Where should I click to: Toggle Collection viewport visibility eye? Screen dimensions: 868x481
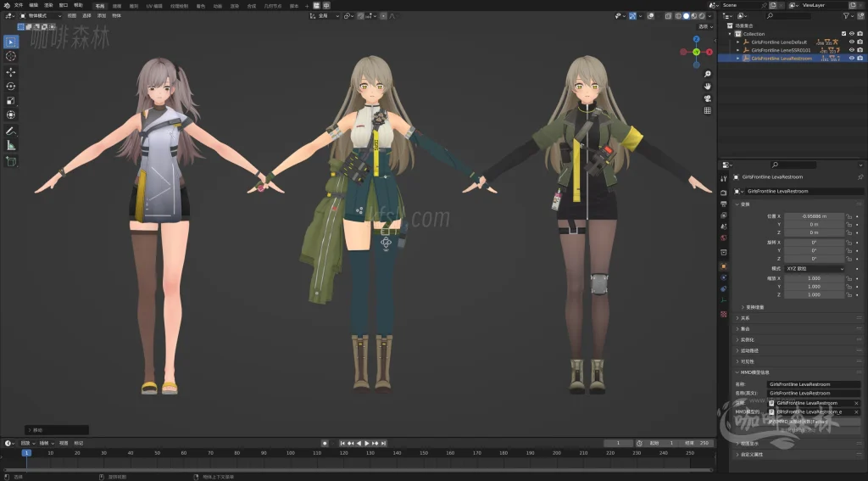(x=851, y=34)
